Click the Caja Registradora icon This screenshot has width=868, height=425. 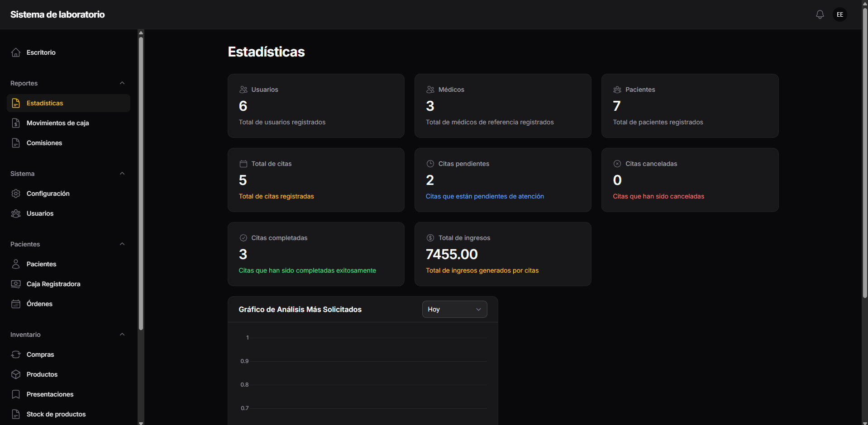[x=16, y=284]
